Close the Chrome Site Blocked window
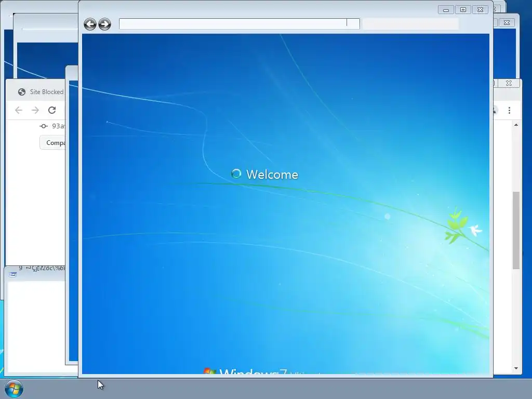The image size is (532, 399). 509,83
